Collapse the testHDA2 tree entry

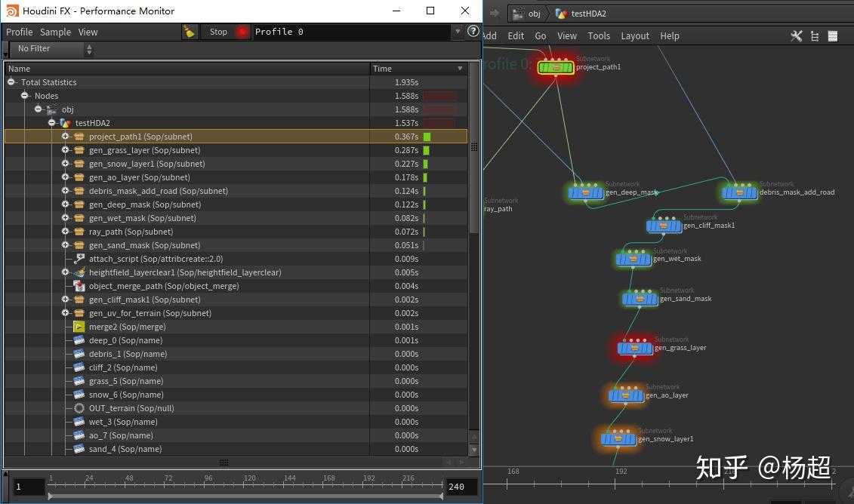point(51,123)
